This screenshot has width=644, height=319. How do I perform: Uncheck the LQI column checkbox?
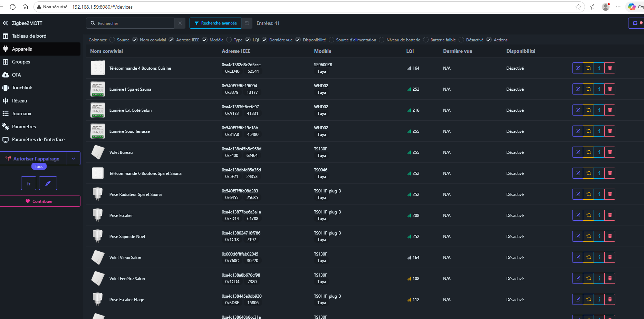click(x=248, y=40)
